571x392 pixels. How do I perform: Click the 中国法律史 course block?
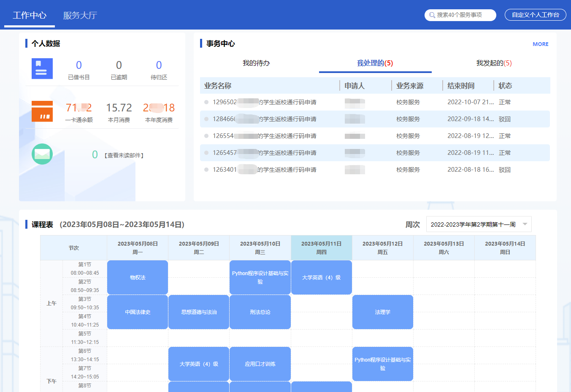pos(138,312)
